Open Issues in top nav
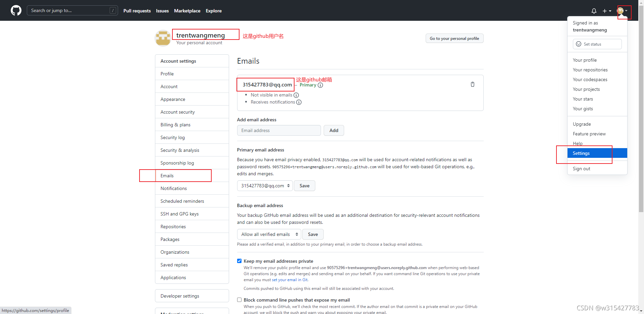This screenshot has height=314, width=644. [x=162, y=11]
